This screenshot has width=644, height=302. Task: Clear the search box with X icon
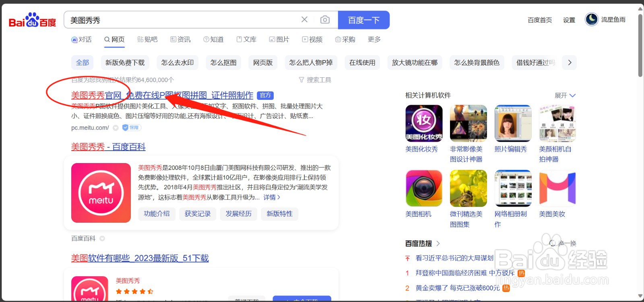(304, 19)
